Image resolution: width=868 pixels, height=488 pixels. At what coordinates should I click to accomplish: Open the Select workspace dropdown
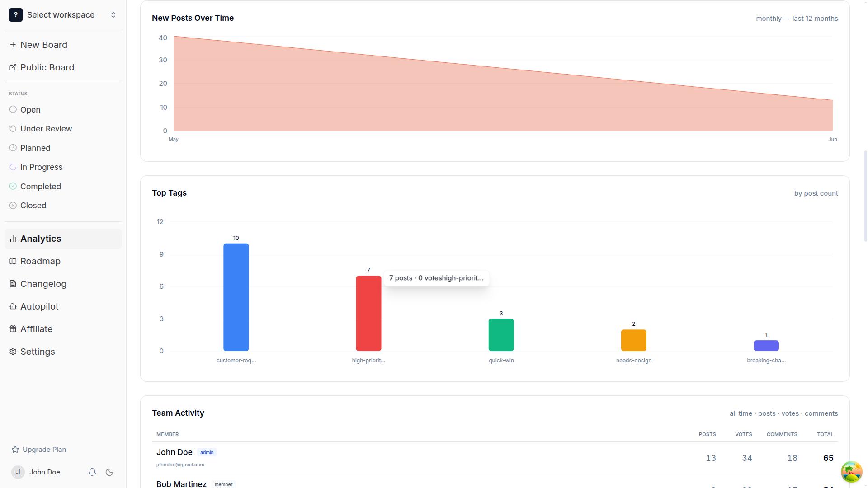point(63,15)
